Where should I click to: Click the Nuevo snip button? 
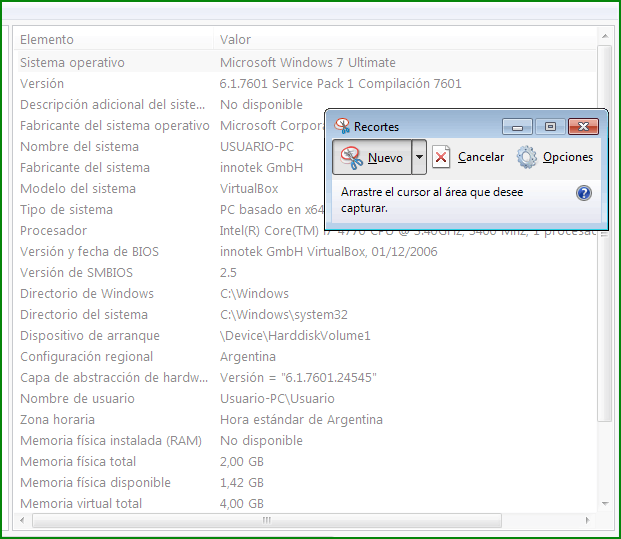coord(371,157)
